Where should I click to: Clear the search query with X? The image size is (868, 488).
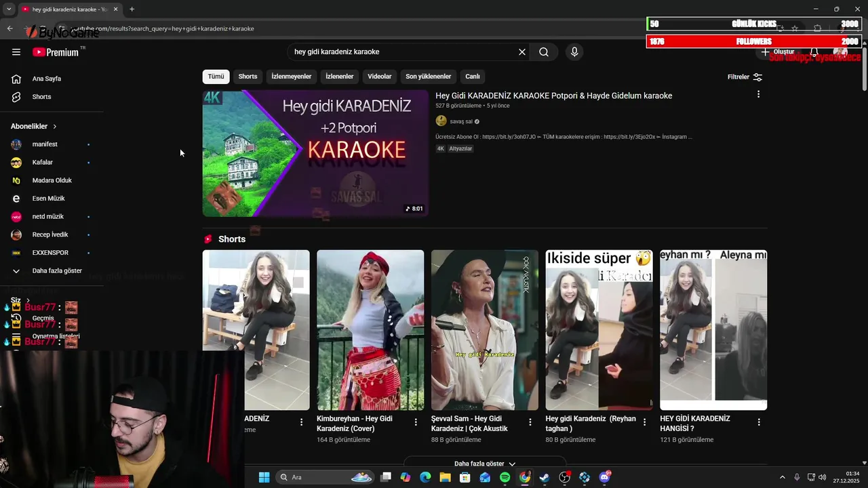(522, 52)
